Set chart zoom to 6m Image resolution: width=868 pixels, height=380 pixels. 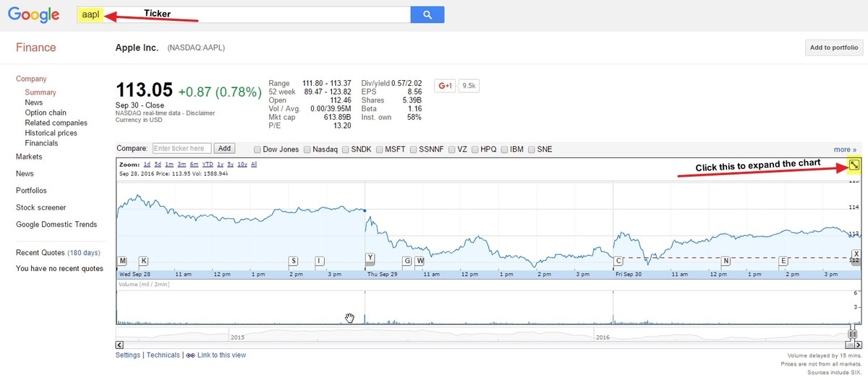tap(195, 165)
